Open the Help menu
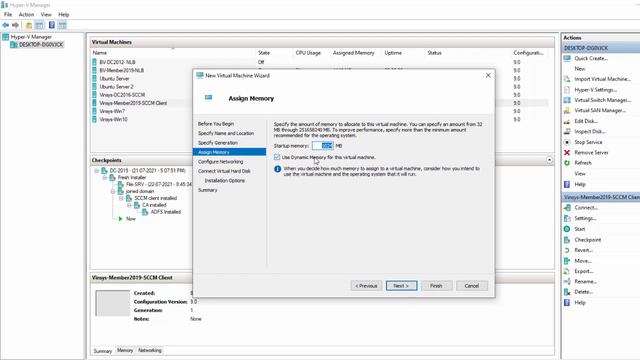 (64, 14)
